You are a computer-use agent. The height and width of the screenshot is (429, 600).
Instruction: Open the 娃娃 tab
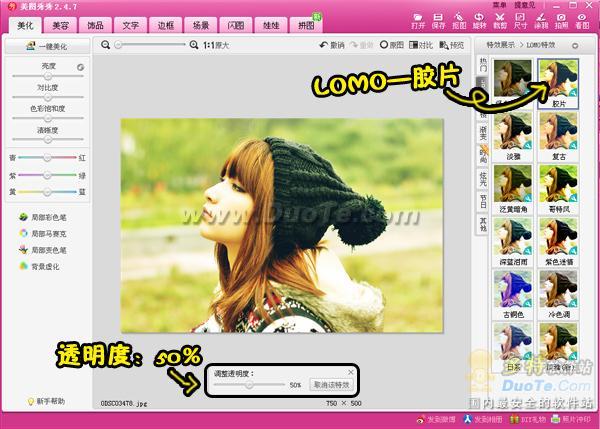click(x=271, y=25)
